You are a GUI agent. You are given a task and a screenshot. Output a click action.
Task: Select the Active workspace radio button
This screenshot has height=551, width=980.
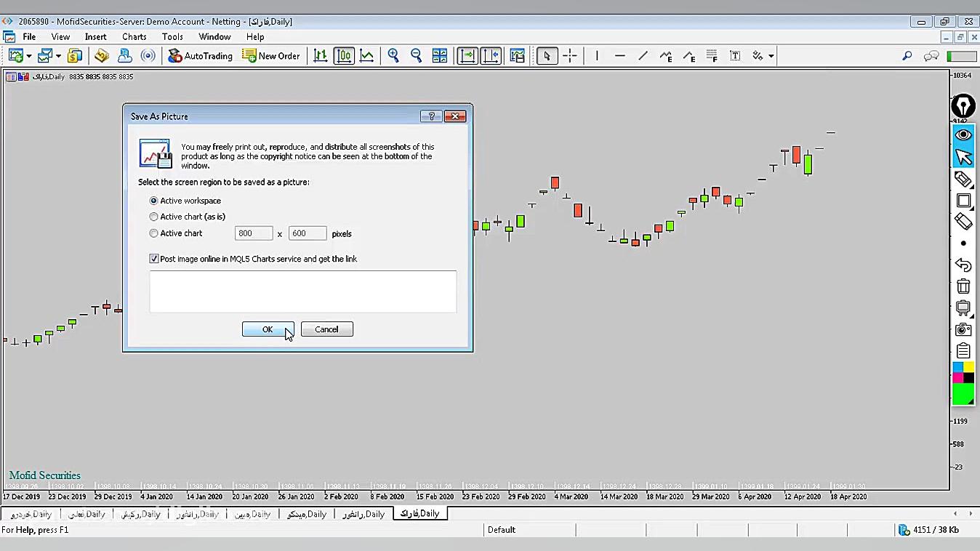[x=153, y=201]
